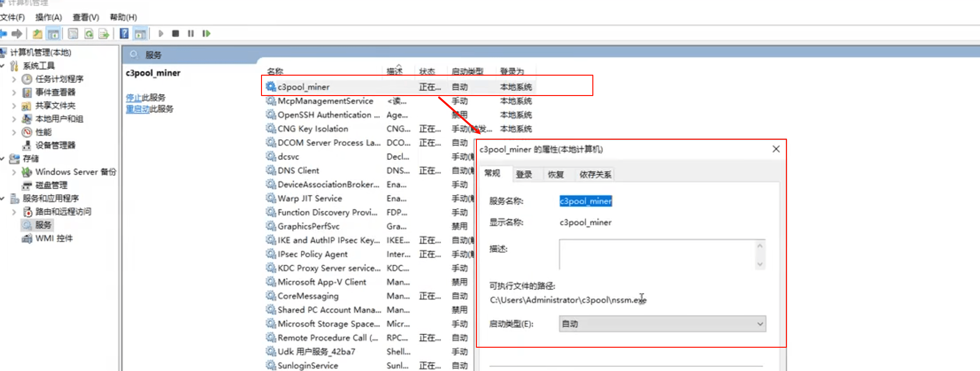Switch to the 登录 tab in properties
The image size is (980, 371).
[x=524, y=175]
